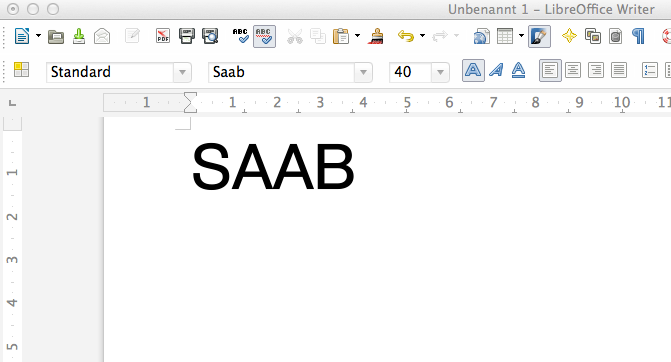
Task: Insert a Hyperlink via globe icon
Action: (481, 37)
